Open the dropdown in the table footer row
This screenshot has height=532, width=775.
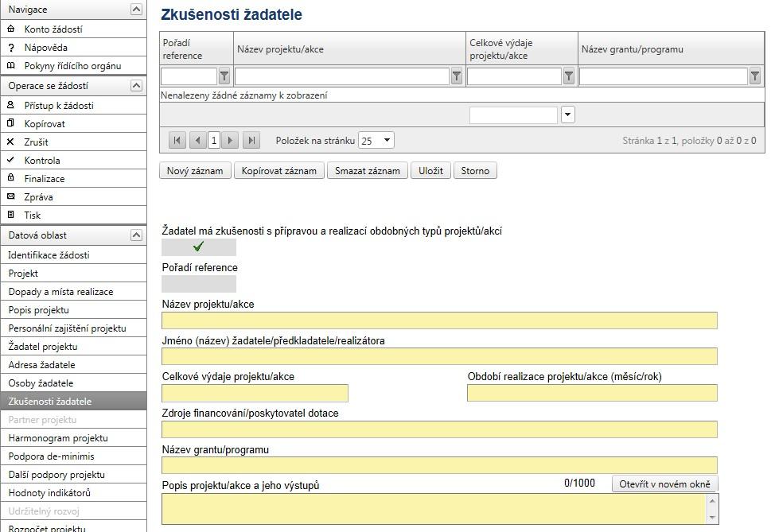click(x=568, y=115)
